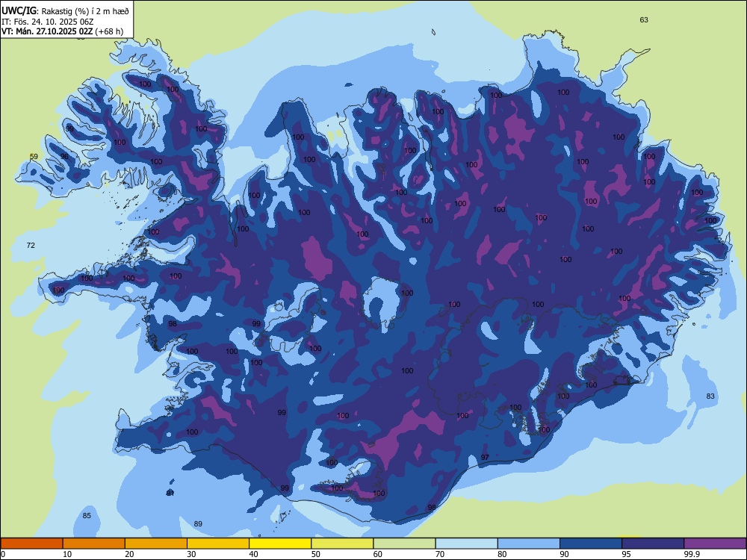Select the legend scale label 10

click(67, 554)
